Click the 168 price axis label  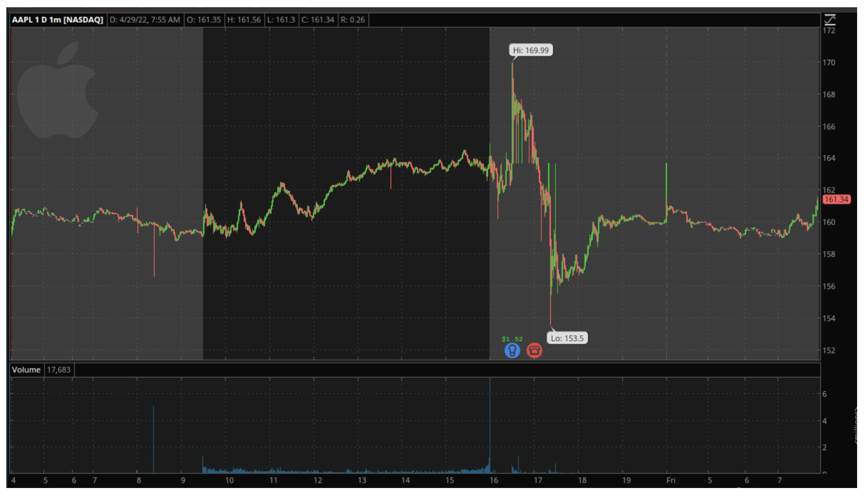point(829,95)
